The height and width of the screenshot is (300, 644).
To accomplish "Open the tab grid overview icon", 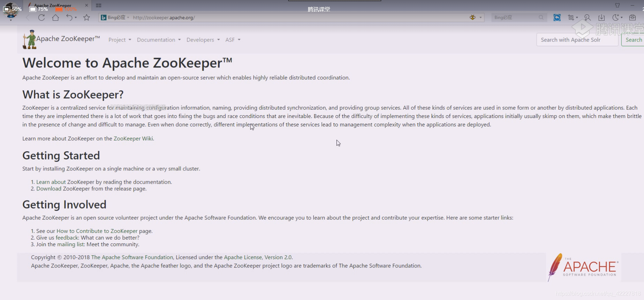I will point(99,5).
